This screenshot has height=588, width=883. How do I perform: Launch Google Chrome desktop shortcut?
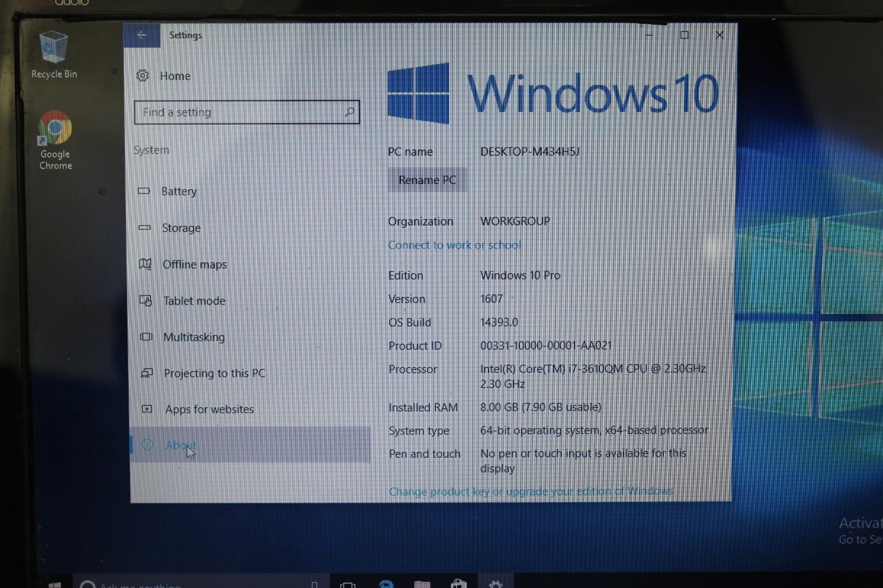click(55, 141)
